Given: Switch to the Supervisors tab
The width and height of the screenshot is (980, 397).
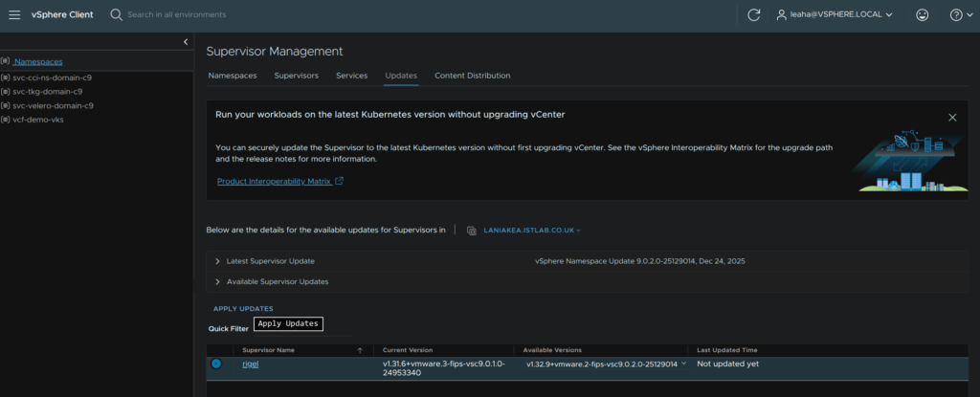Looking at the screenshot, I should (296, 76).
